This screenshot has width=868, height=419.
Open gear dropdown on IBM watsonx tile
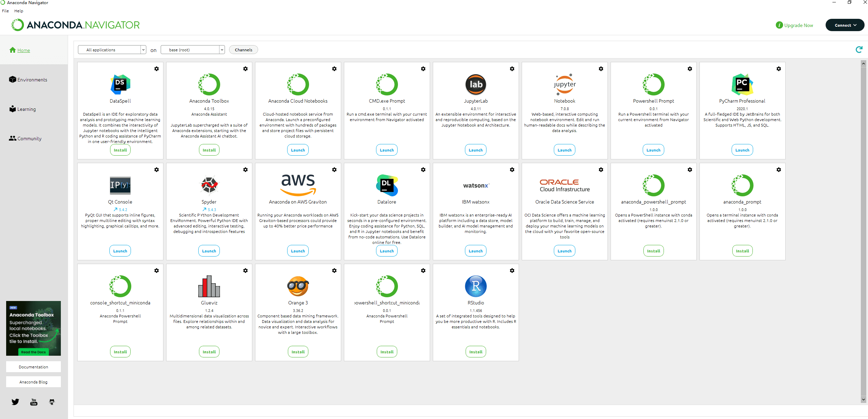coord(512,170)
